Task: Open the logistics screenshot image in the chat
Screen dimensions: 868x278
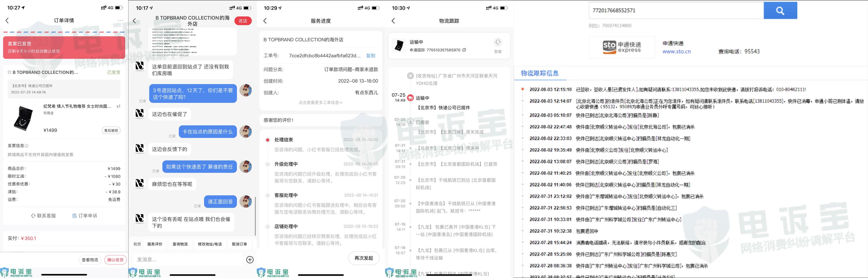Action: pos(193,42)
